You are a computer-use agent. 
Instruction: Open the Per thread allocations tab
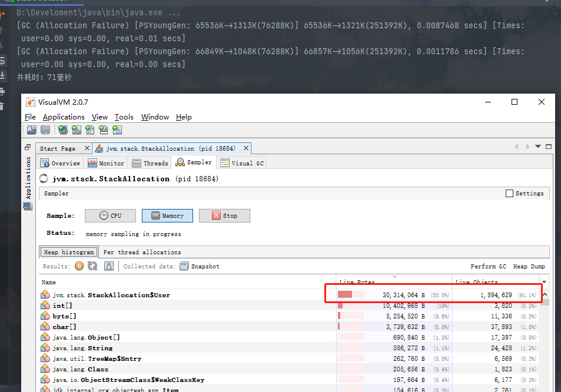coord(142,252)
